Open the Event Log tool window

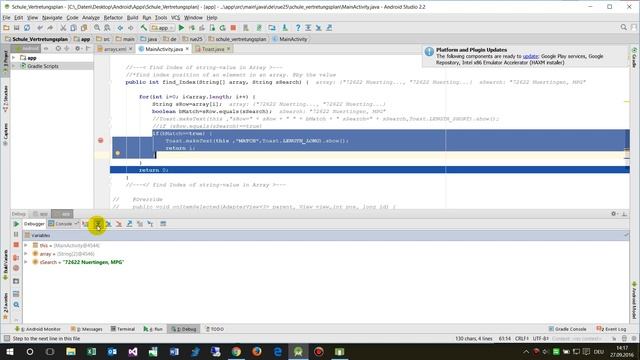(x=611, y=329)
